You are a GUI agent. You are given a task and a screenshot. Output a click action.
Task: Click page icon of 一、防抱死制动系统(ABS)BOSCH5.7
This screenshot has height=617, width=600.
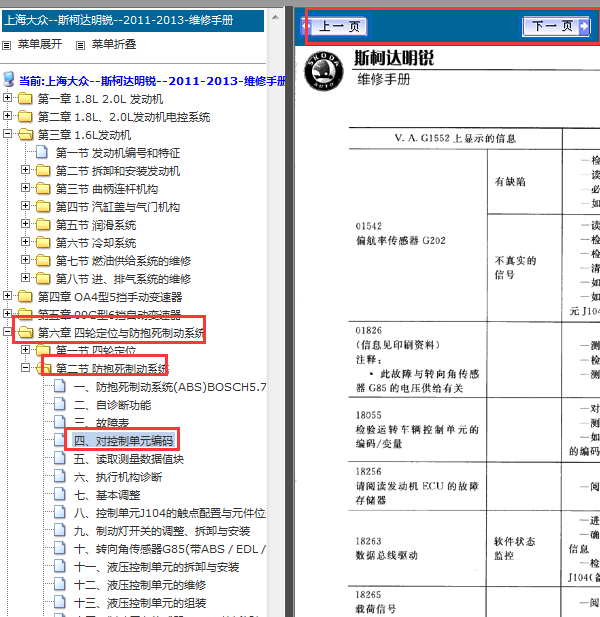pos(60,386)
